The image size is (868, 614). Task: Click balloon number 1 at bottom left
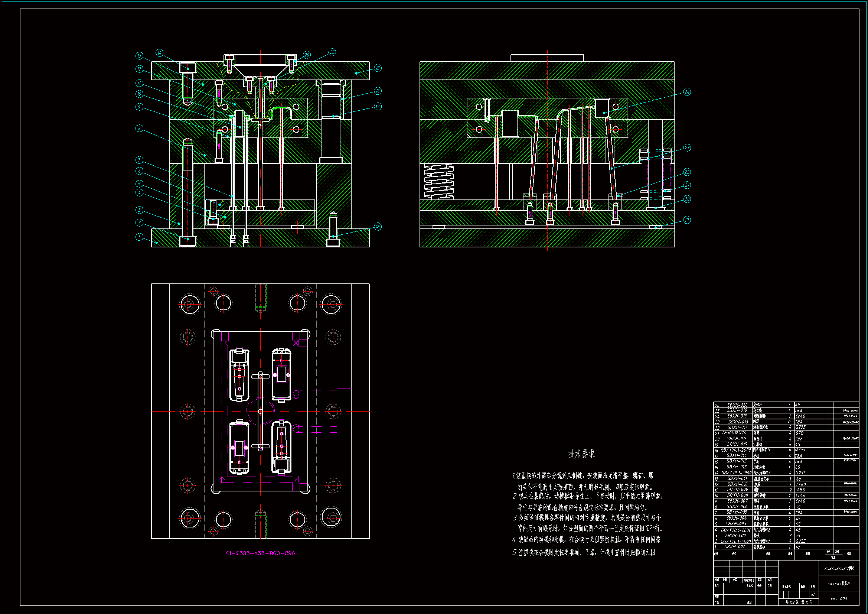pos(139,237)
